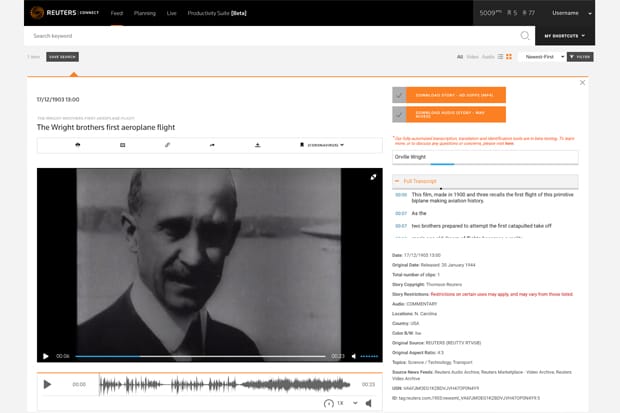The width and height of the screenshot is (620, 413).
Task: Enter fullscreen on the video player
Action: (373, 177)
